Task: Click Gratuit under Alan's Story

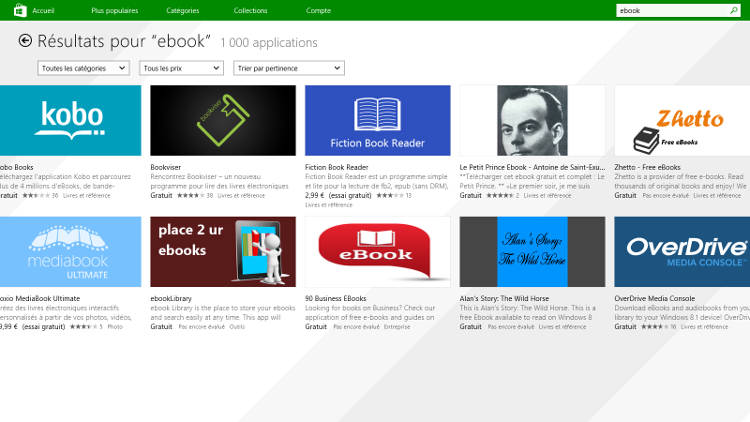Action: coord(471,327)
